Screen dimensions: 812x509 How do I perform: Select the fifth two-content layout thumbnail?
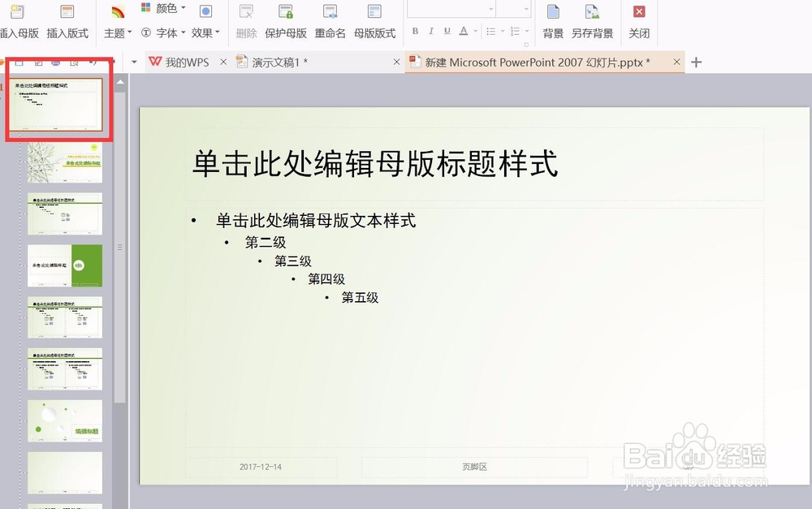point(65,317)
